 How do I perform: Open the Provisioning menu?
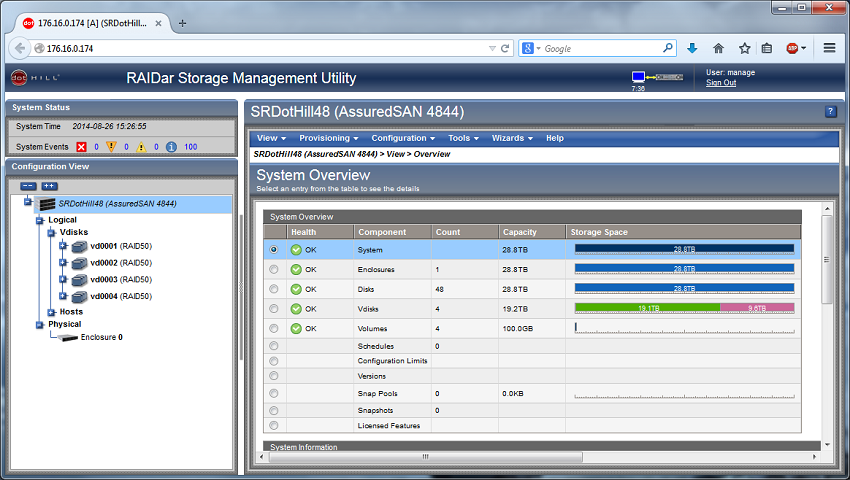[x=329, y=138]
